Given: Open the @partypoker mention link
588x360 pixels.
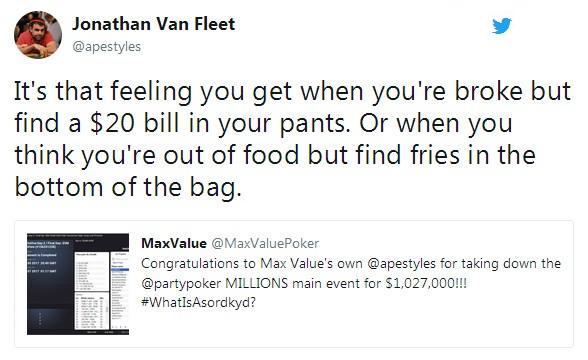Looking at the screenshot, I should pos(181,283).
